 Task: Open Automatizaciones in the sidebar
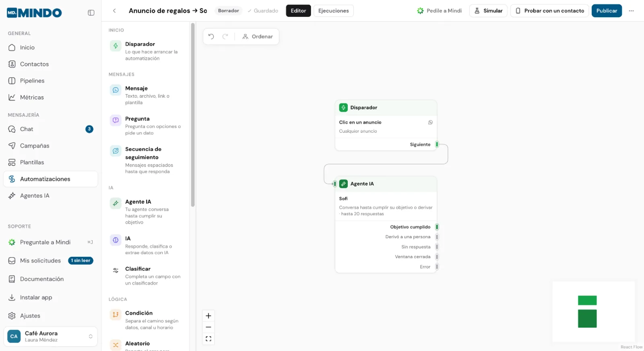click(x=51, y=179)
